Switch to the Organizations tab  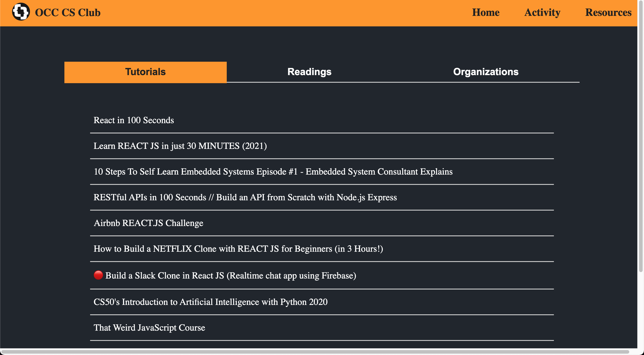[x=485, y=72]
